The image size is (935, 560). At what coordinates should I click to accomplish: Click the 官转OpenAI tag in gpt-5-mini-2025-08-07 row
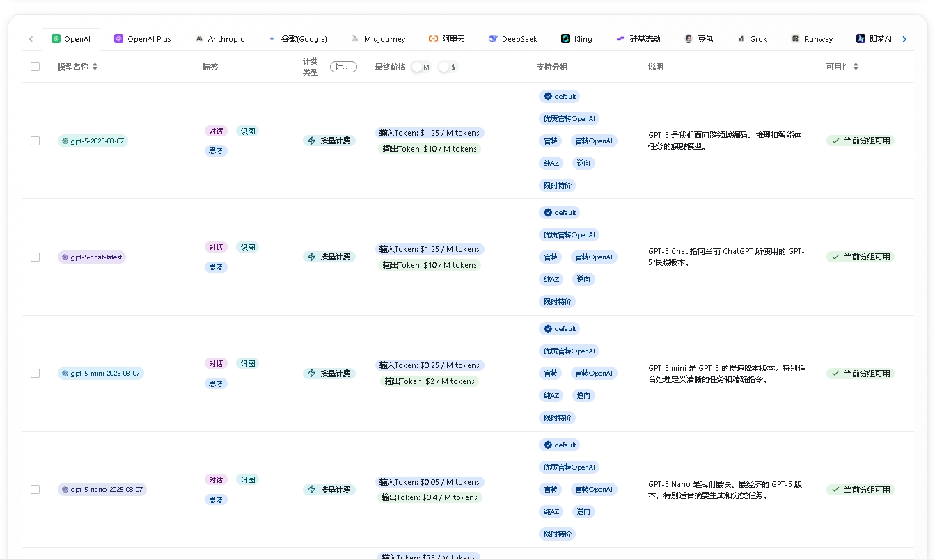pyautogui.click(x=595, y=374)
